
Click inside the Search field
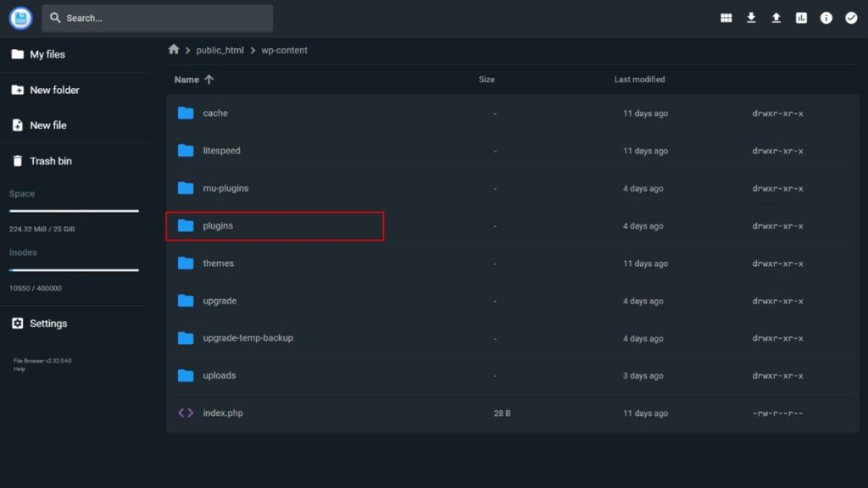click(x=157, y=17)
